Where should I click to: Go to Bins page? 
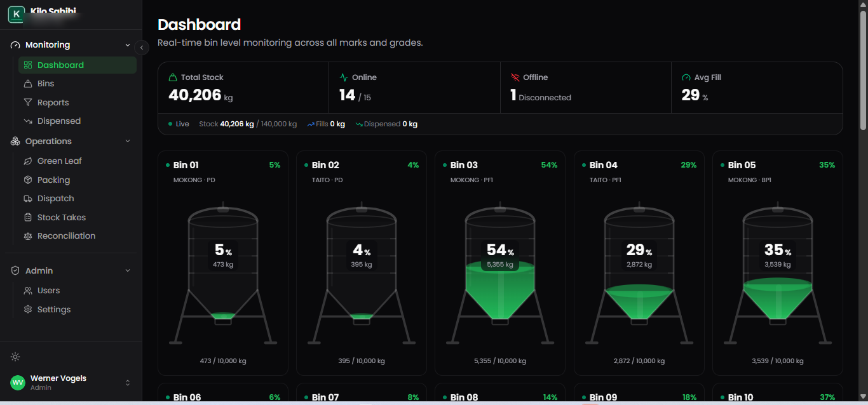click(x=78, y=84)
